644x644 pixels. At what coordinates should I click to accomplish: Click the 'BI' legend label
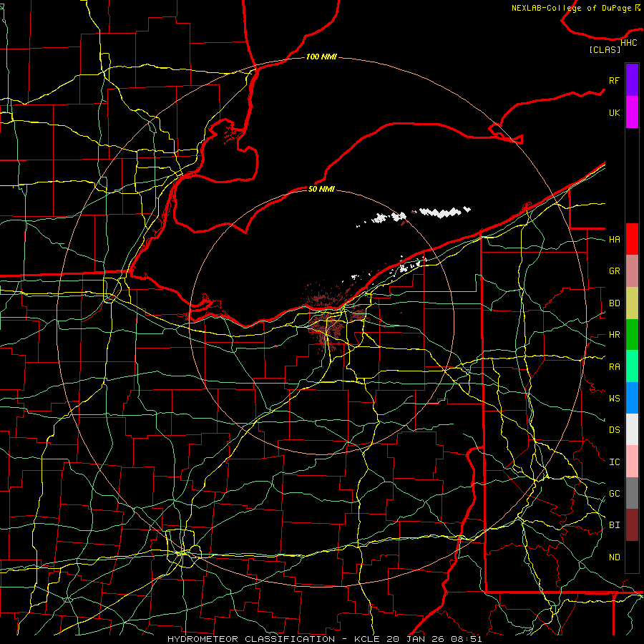pyautogui.click(x=614, y=525)
